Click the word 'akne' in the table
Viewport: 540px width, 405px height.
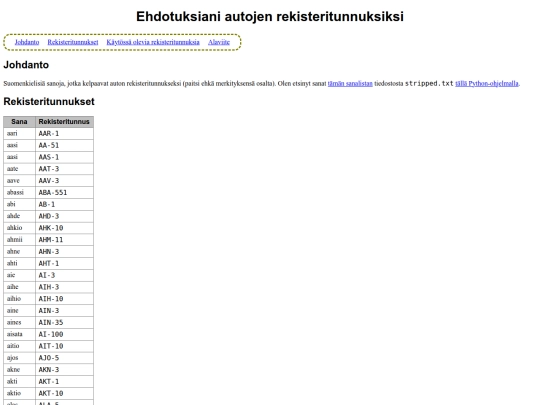[x=13, y=369]
